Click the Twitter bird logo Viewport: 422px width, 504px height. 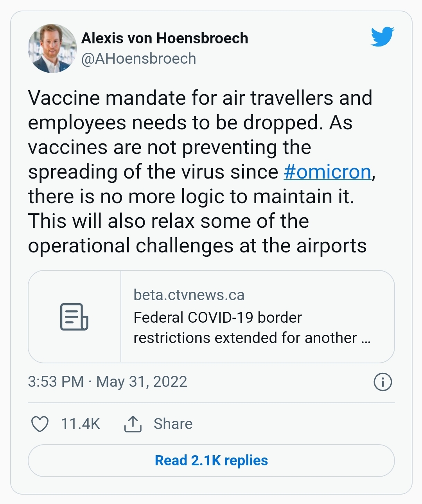[x=382, y=38]
